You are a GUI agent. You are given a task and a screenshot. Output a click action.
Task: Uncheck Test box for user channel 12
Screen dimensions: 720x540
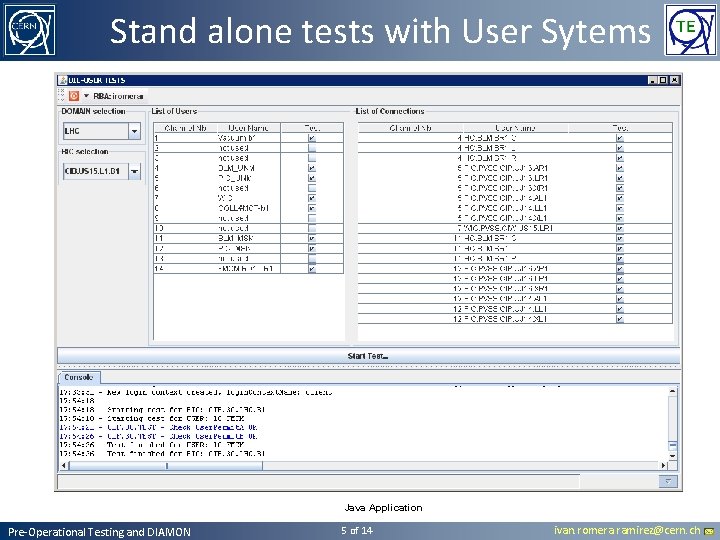click(312, 248)
